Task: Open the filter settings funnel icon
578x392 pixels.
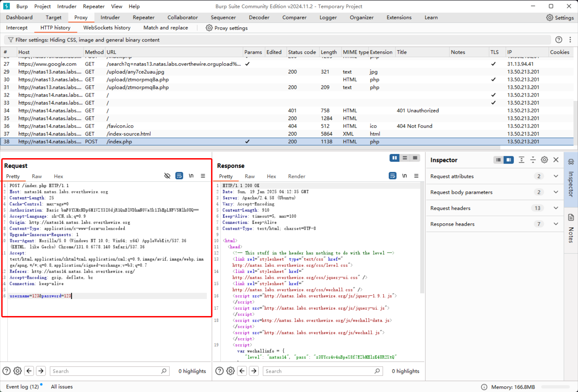Action: click(11, 40)
